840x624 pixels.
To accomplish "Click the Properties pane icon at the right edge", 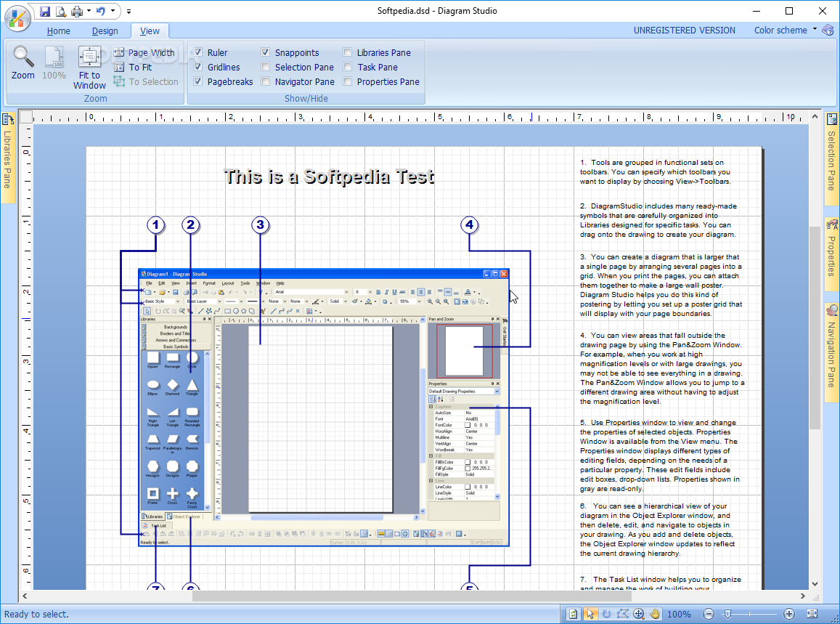I will click(832, 224).
